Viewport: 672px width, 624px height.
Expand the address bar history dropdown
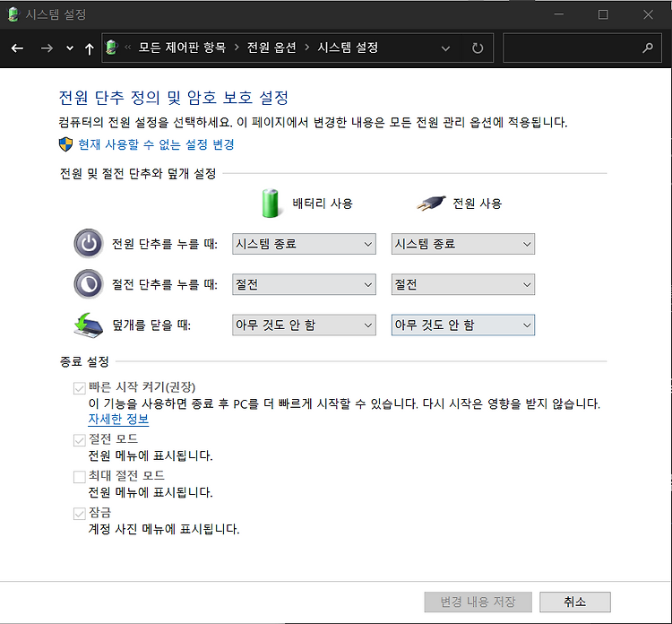[445, 48]
